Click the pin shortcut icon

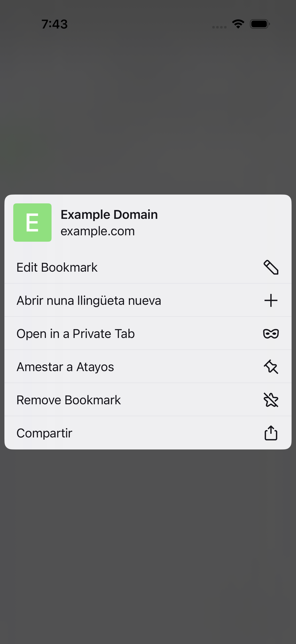point(271,367)
